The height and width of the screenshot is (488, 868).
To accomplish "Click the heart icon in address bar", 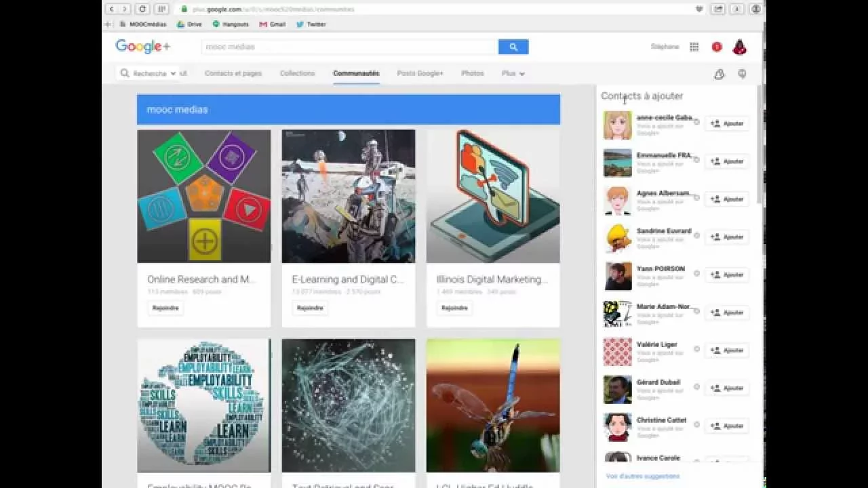I will click(x=699, y=9).
